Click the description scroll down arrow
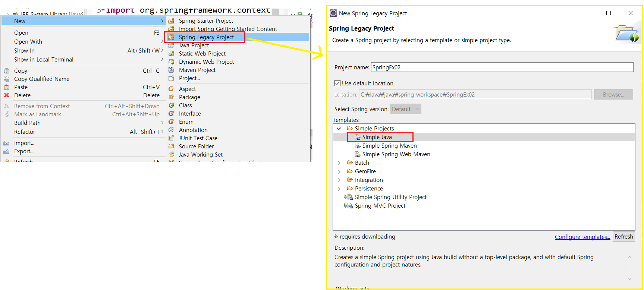 [629, 279]
